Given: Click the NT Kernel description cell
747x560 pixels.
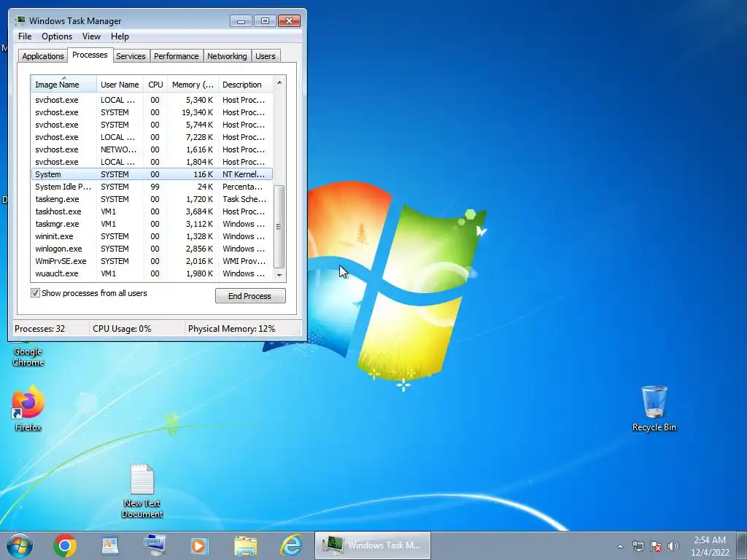Looking at the screenshot, I should coord(244,174).
